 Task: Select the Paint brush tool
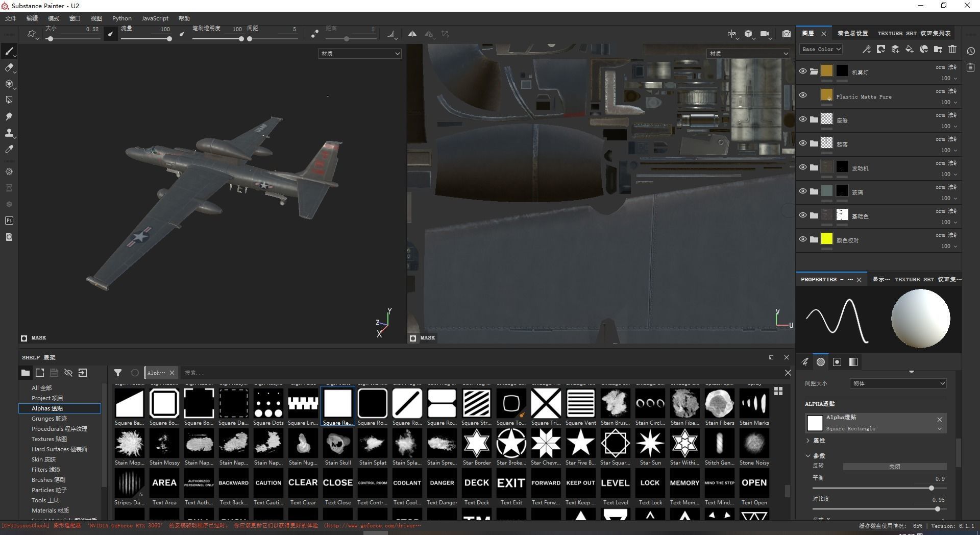(9, 51)
